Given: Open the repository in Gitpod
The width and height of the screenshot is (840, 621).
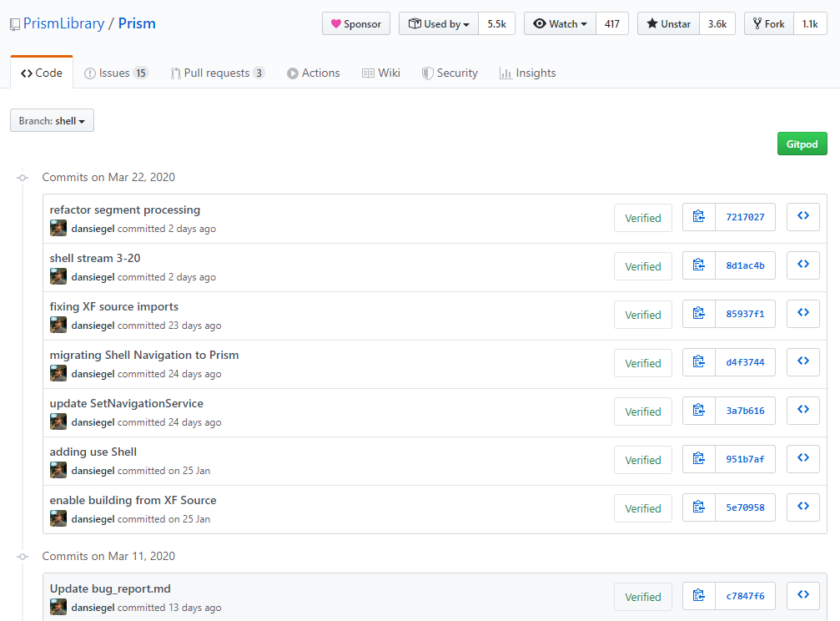Looking at the screenshot, I should point(802,144).
